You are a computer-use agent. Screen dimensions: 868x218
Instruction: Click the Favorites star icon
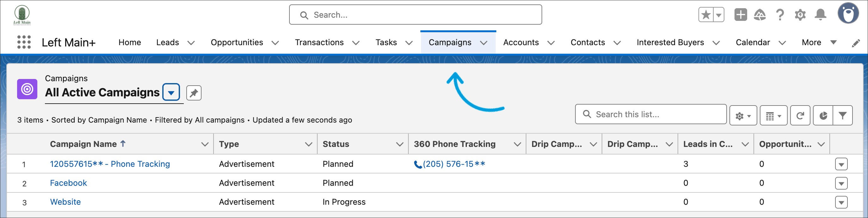(x=706, y=15)
